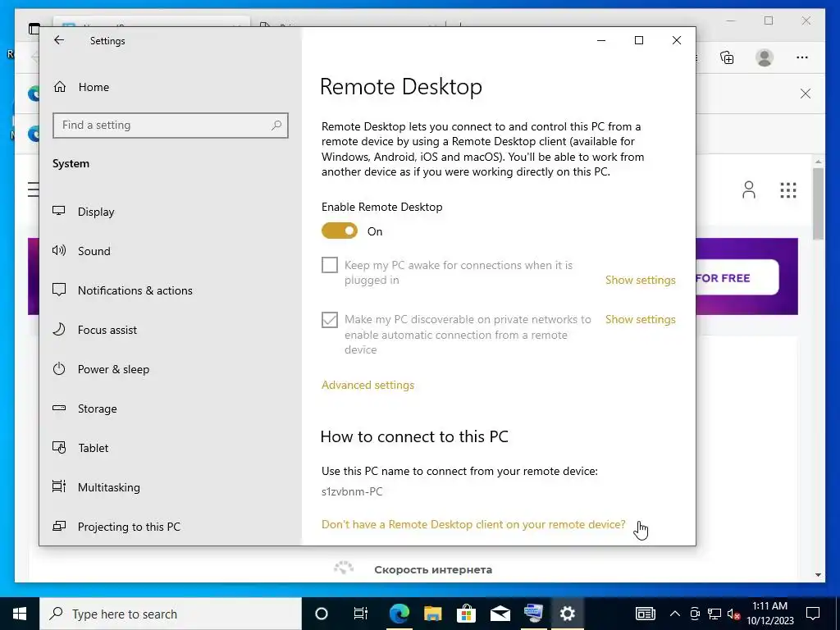This screenshot has width=840, height=630.
Task: Open Task View from taskbar
Action: (361, 614)
